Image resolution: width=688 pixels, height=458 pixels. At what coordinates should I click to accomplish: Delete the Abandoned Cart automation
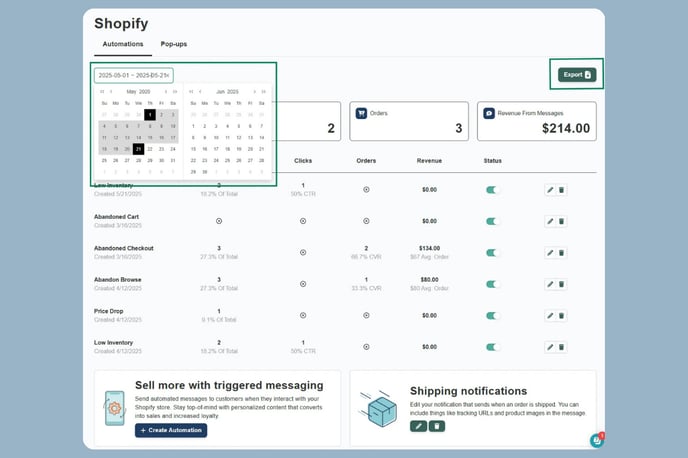click(x=561, y=222)
